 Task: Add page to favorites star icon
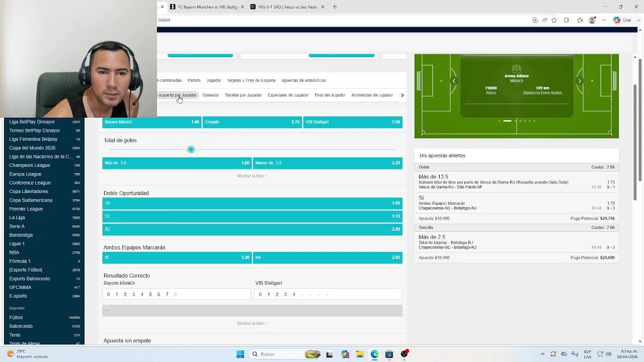pyautogui.click(x=554, y=20)
